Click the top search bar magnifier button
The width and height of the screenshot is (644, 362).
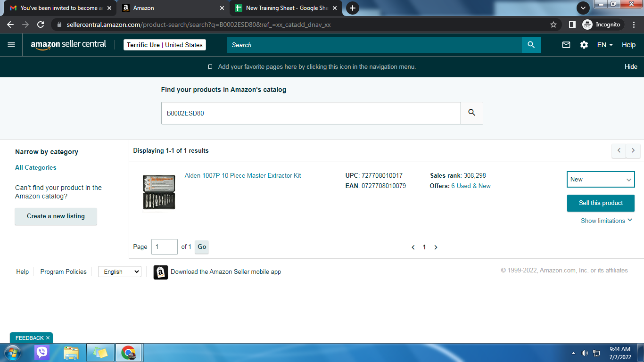531,45
